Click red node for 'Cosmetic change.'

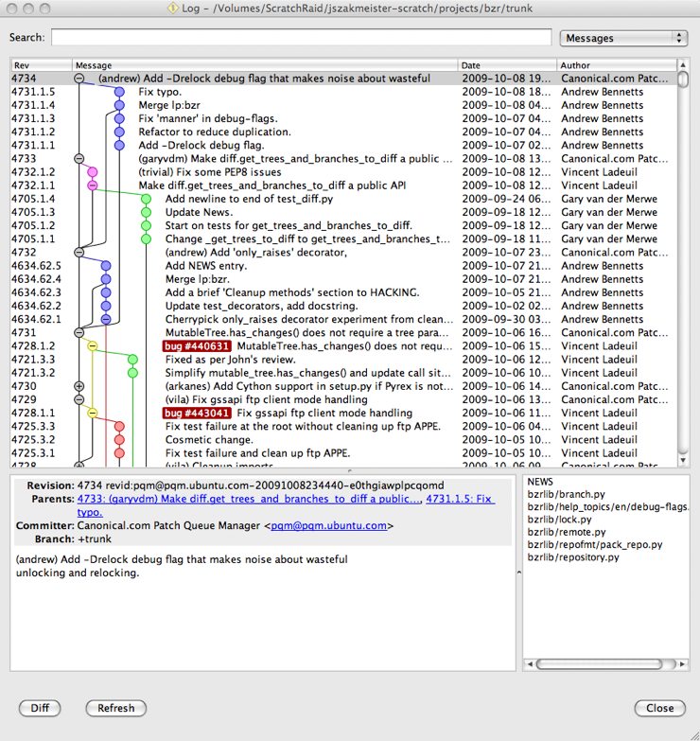[119, 440]
